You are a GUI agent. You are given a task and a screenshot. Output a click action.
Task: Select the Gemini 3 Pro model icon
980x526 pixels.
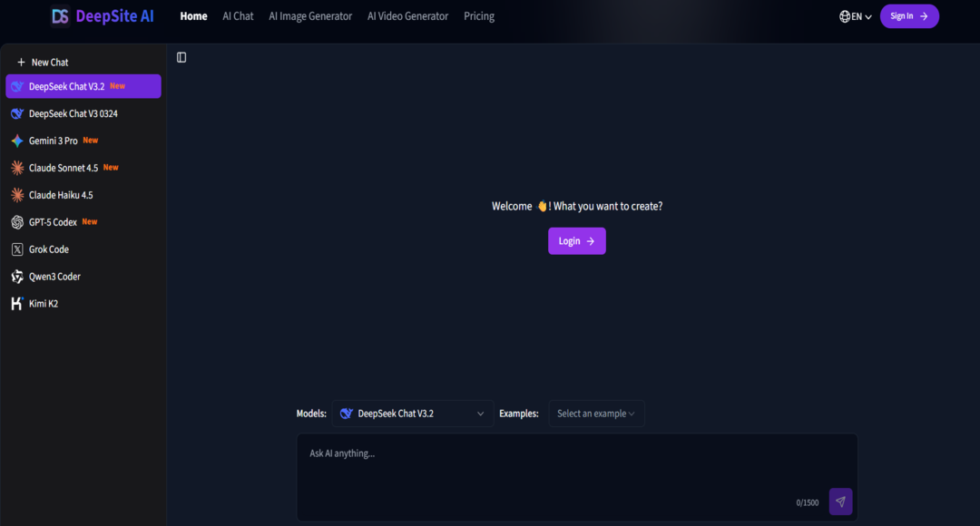(17, 141)
